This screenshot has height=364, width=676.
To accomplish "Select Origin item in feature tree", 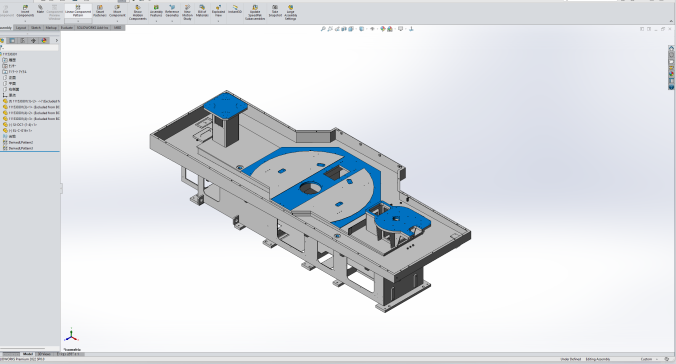I will point(9,95).
